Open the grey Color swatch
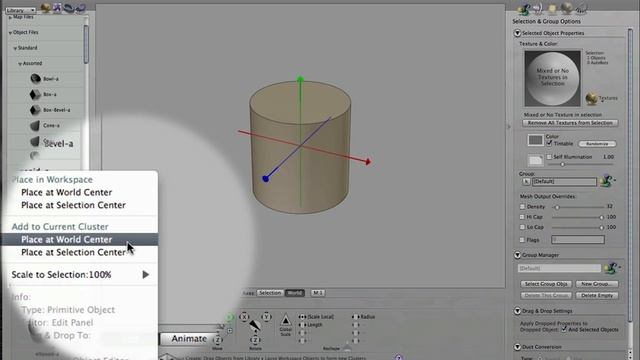The width and height of the screenshot is (640, 360). [535, 140]
